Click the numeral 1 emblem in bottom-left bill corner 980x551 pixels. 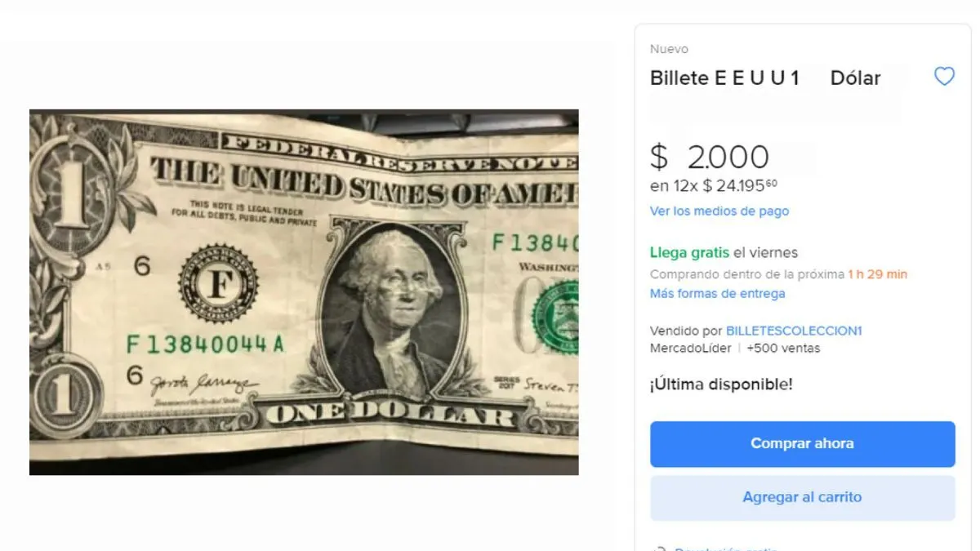(x=62, y=396)
